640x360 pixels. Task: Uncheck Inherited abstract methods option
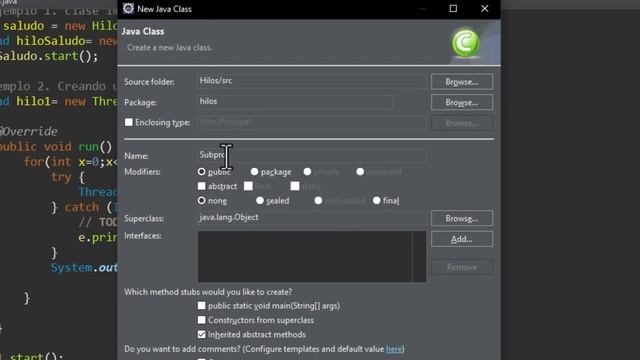tap(202, 334)
